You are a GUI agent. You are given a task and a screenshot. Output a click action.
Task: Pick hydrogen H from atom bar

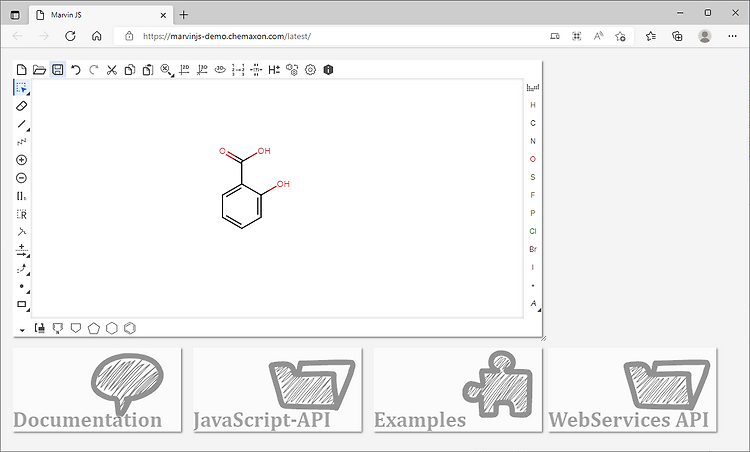pyautogui.click(x=533, y=105)
